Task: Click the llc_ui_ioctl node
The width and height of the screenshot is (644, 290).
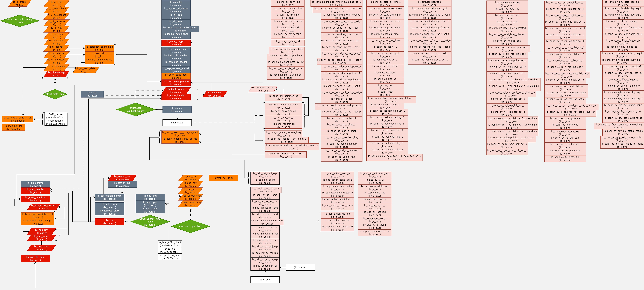Action: click(57, 29)
